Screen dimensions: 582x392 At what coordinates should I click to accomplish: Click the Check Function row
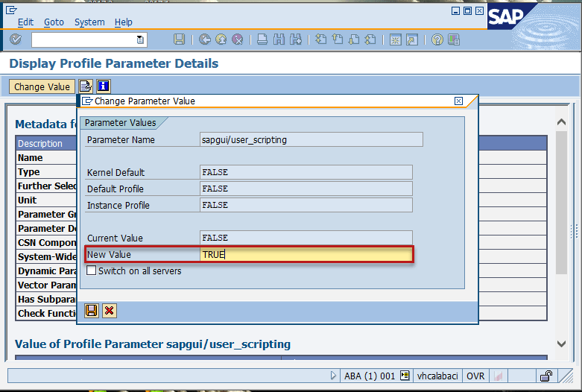(x=46, y=313)
